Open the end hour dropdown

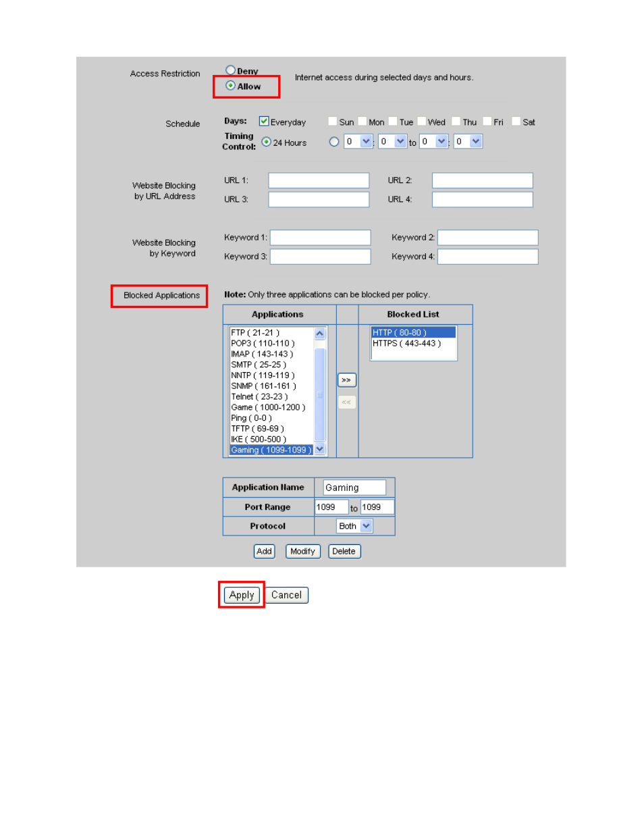click(434, 141)
